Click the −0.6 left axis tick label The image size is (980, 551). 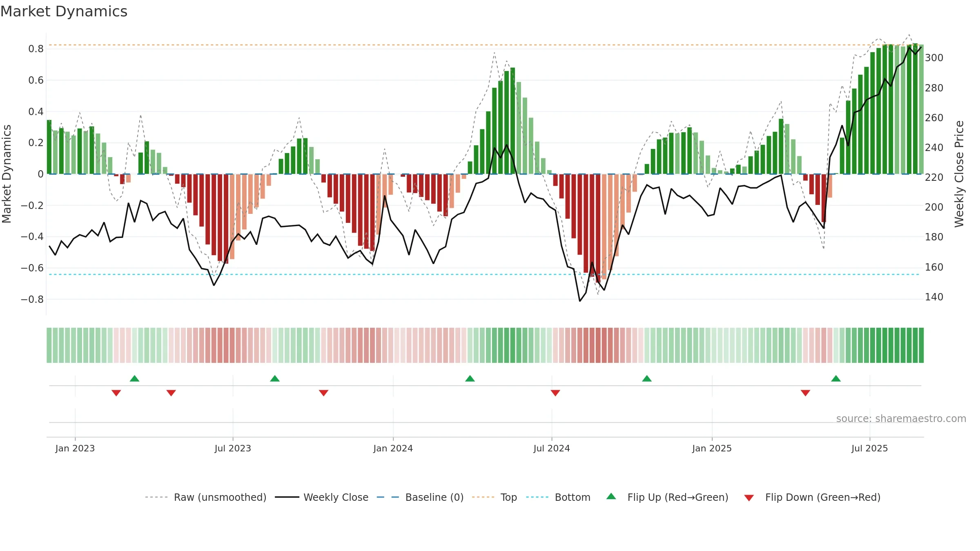(32, 268)
